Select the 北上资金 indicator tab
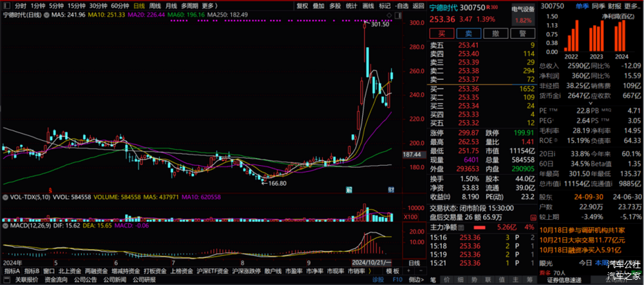Screen dimensions: 644x285 70,271
